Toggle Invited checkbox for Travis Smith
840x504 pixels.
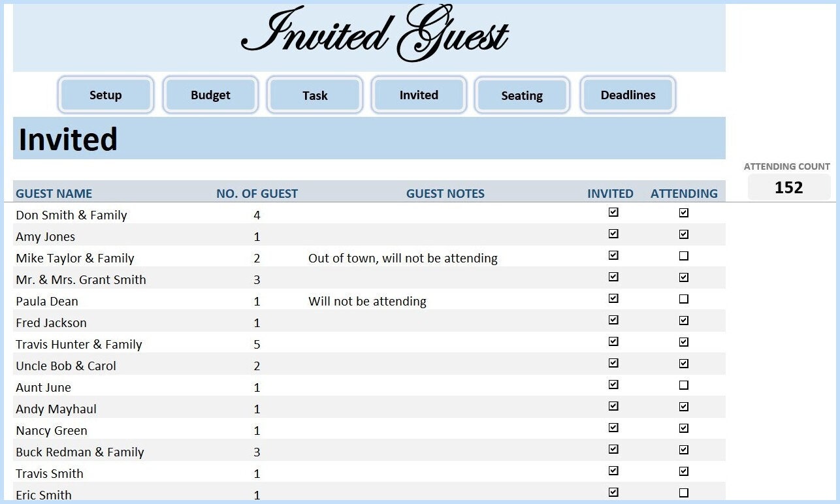613,471
